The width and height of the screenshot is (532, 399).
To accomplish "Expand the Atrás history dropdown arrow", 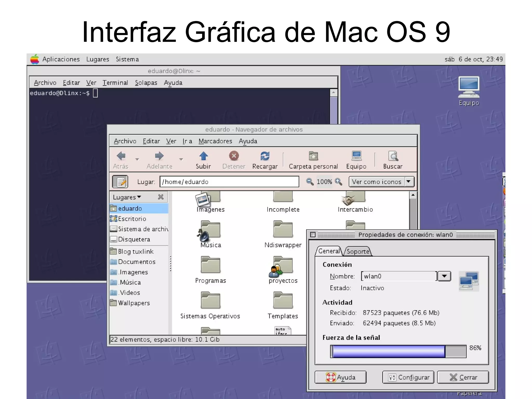I will pos(137,159).
